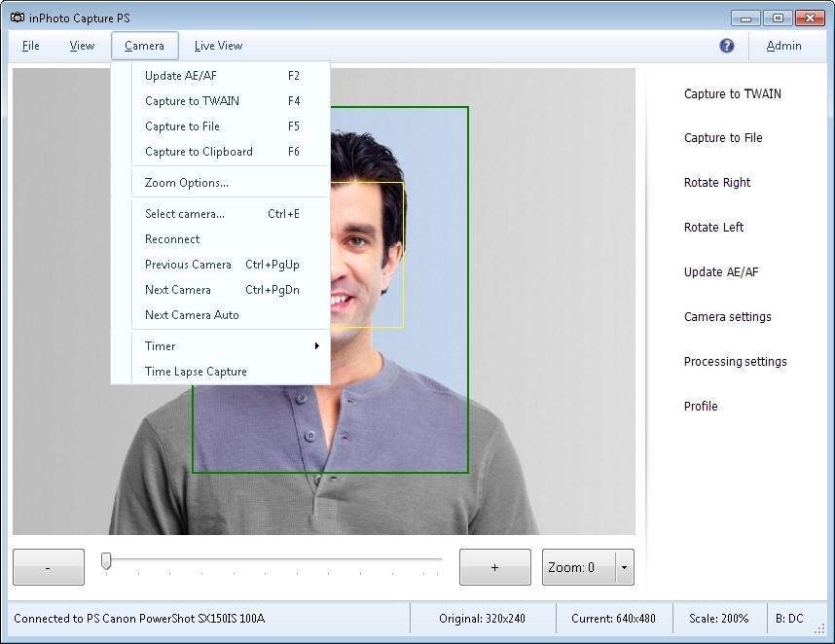Screen dimensions: 835x644
Task: Open the Live View menu
Action: pyautogui.click(x=218, y=46)
